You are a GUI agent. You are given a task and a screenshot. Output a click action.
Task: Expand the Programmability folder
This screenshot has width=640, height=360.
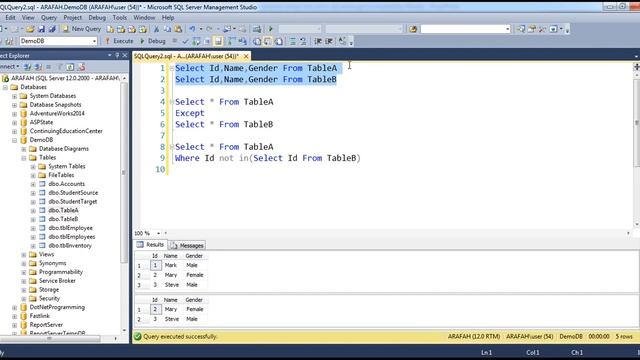point(24,272)
